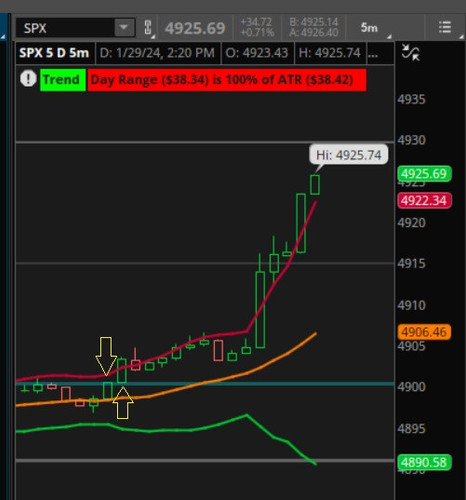Image resolution: width=466 pixels, height=500 pixels.
Task: Click the 4895 price axis label
Action: 411,429
